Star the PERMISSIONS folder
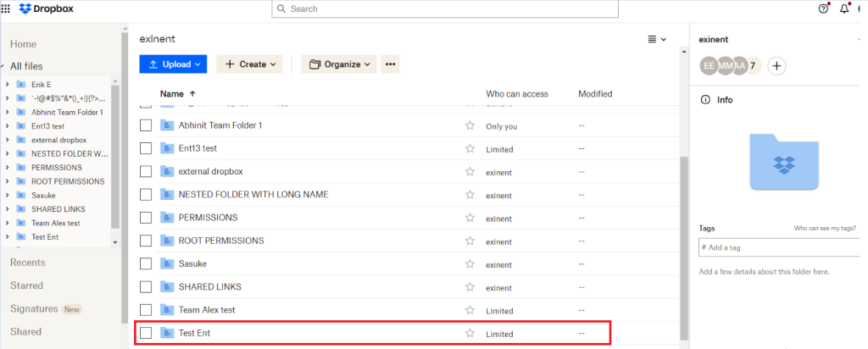Image resolution: width=868 pixels, height=349 pixels. pyautogui.click(x=470, y=218)
